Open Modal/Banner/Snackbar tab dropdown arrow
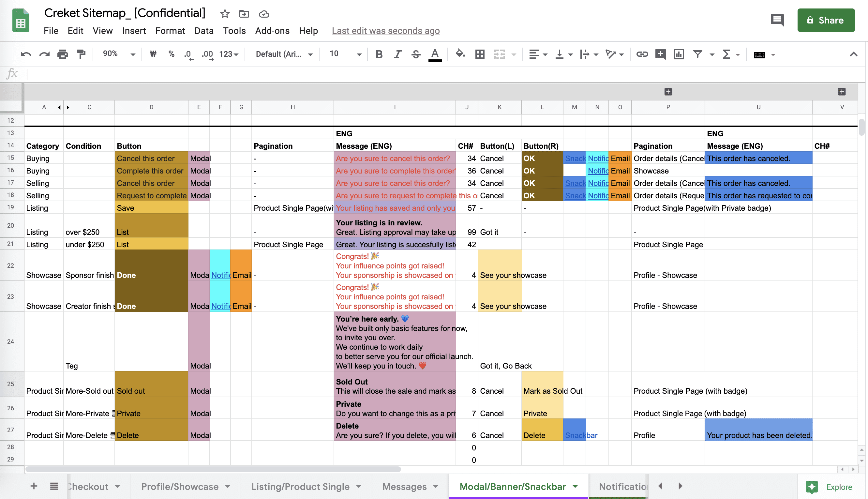Viewport: 868px width, 499px height. coord(575,486)
